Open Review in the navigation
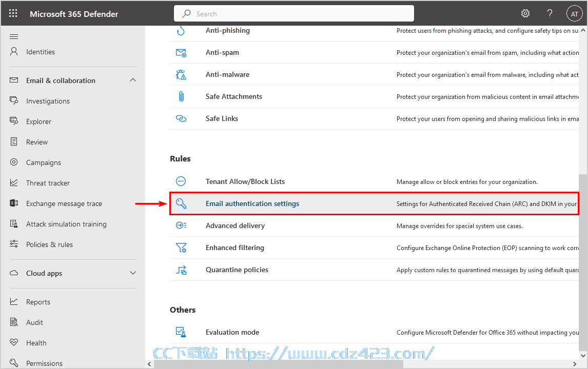Screen dimensions: 588x369 (x=37, y=142)
